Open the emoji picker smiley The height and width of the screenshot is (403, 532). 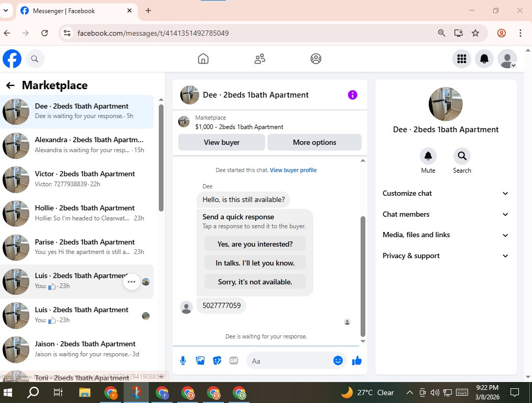338,360
